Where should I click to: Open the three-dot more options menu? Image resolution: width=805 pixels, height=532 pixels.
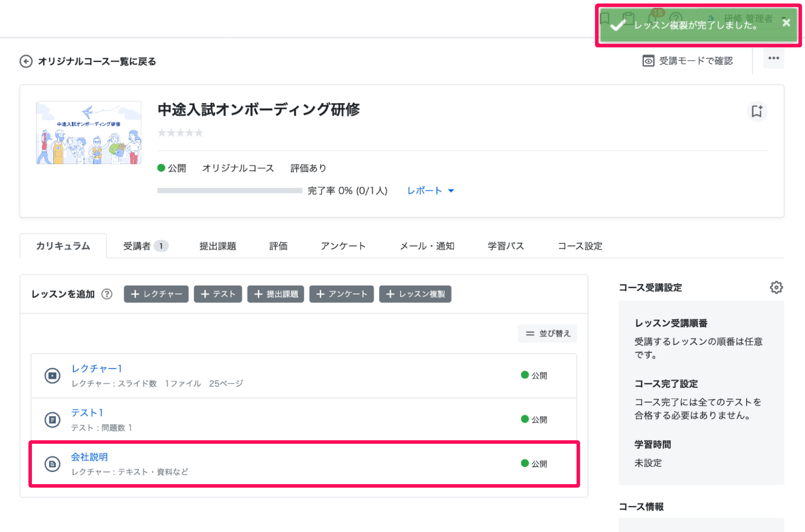(x=774, y=58)
